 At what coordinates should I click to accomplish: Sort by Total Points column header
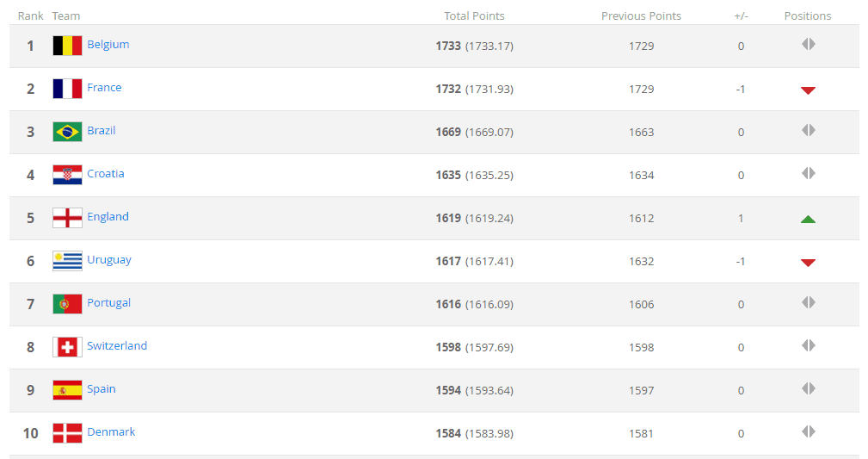click(x=474, y=16)
